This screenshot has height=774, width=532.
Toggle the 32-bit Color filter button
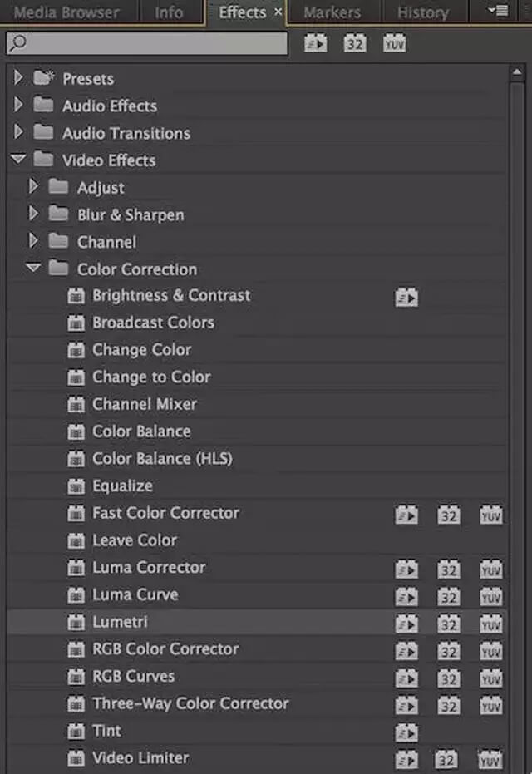point(355,42)
